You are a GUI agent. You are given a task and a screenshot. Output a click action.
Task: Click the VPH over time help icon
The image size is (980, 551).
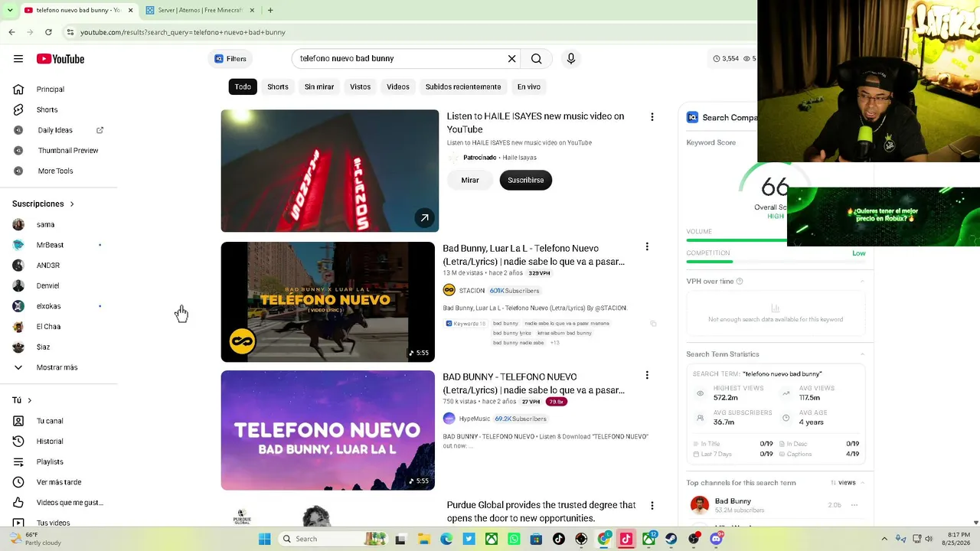click(740, 282)
